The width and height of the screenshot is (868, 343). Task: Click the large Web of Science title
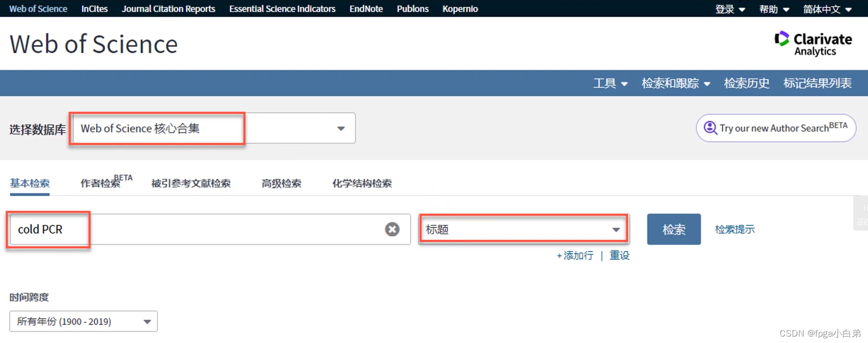93,44
